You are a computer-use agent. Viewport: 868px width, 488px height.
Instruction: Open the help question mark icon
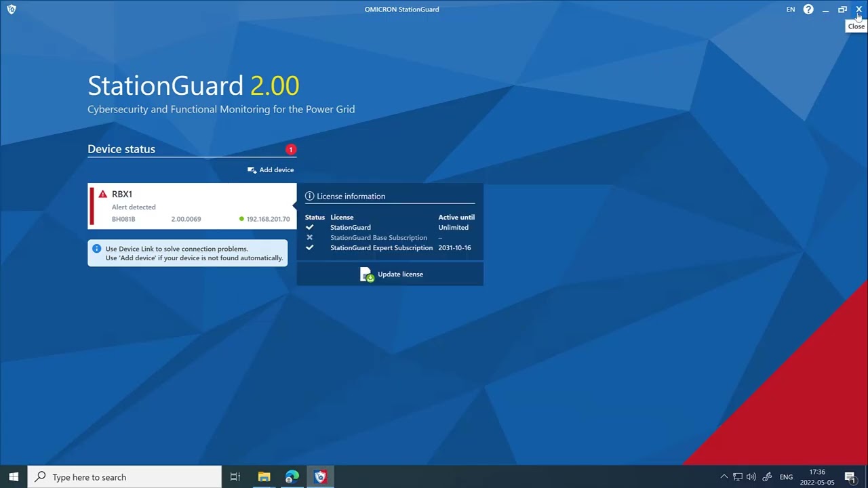tap(808, 9)
